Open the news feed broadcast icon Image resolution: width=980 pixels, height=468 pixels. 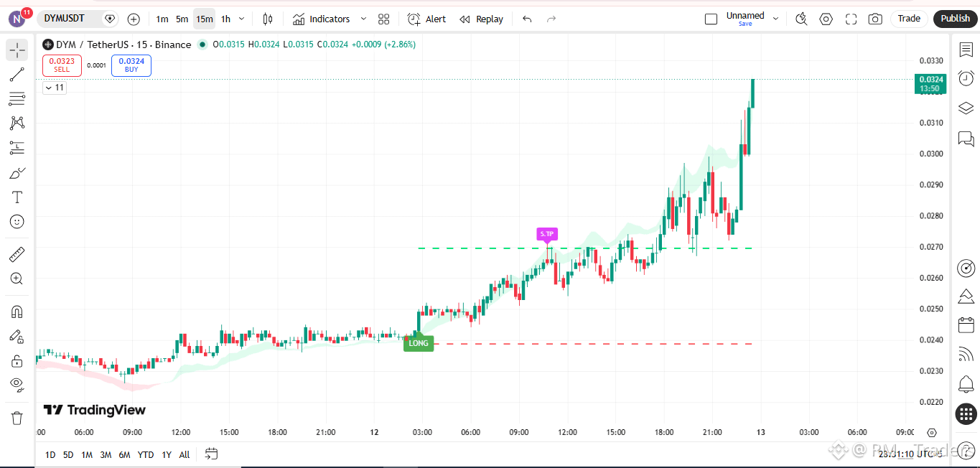click(x=966, y=354)
